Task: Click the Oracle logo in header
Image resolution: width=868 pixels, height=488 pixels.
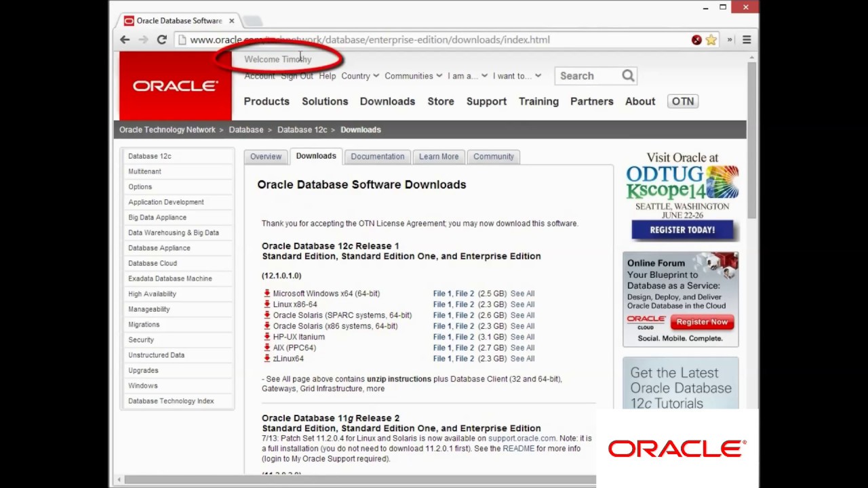Action: pyautogui.click(x=176, y=86)
